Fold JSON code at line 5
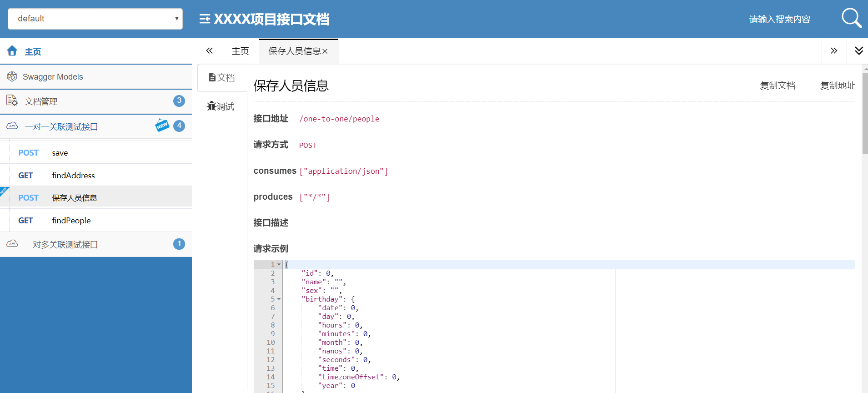 coord(279,299)
